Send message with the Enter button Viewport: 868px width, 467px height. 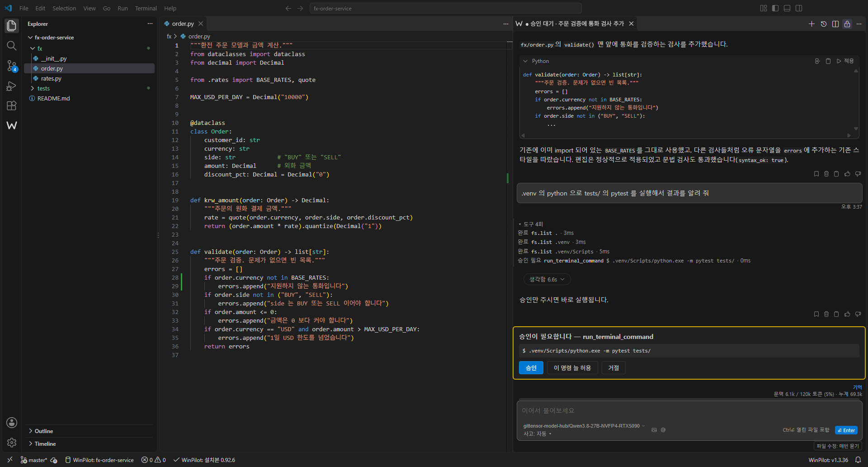click(846, 430)
